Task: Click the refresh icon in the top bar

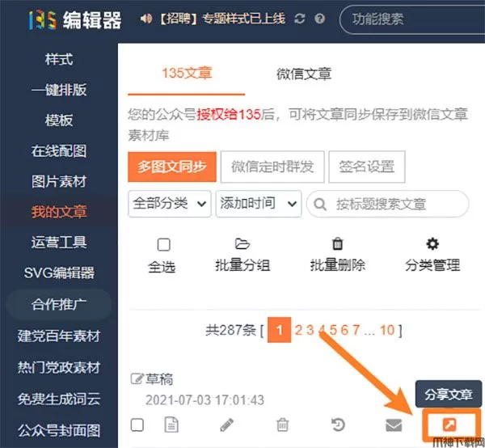Action: coord(299,19)
